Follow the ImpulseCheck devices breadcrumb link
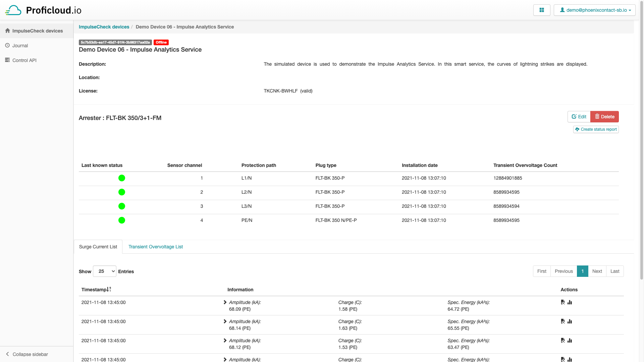644x362 pixels. click(104, 27)
